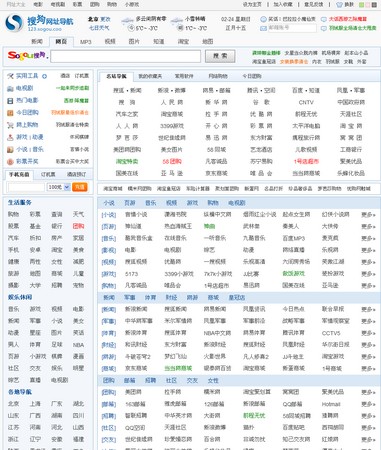This screenshot has height=450, width=381.
Task: Change city via 更改 link
Action: (x=105, y=19)
